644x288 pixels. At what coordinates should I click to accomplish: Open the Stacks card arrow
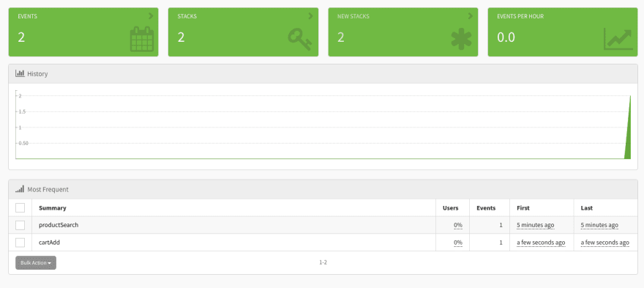[x=310, y=16]
